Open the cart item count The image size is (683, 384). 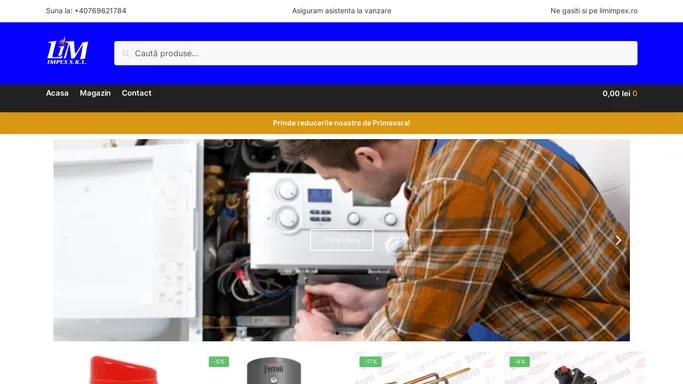(x=635, y=93)
